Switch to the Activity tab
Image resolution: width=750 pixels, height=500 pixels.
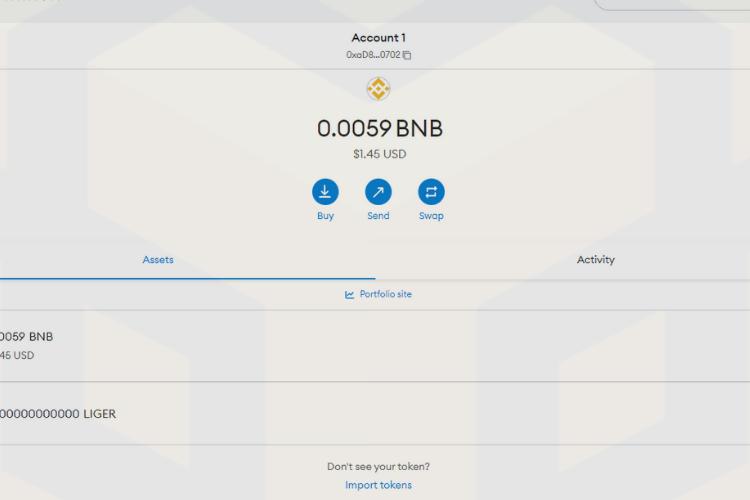(596, 260)
